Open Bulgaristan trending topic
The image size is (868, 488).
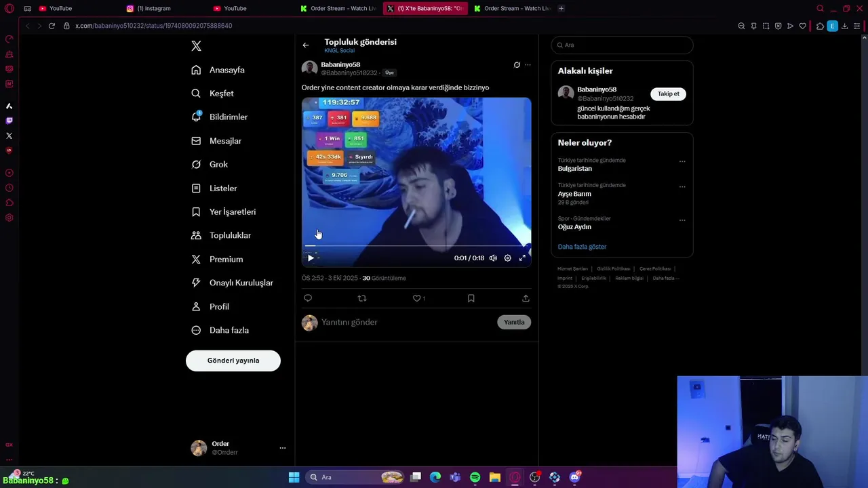(x=575, y=169)
